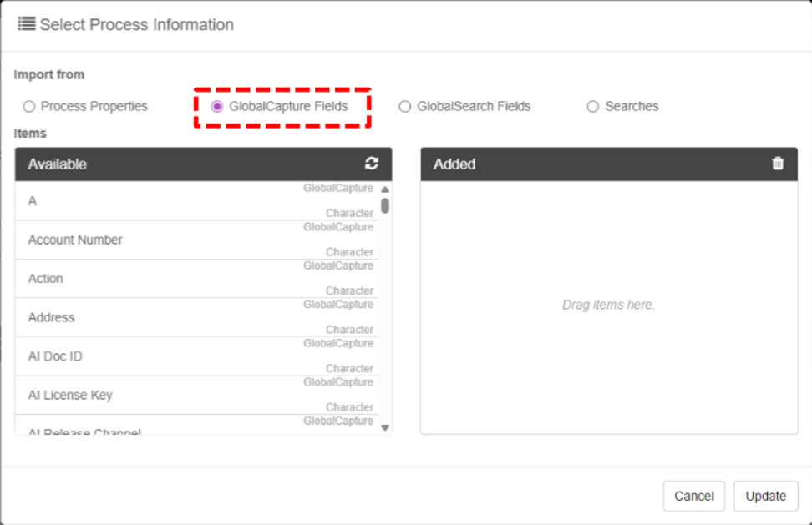Select the GlobalCapture Fields radio button
Viewport: 812px width, 525px height.
217,107
